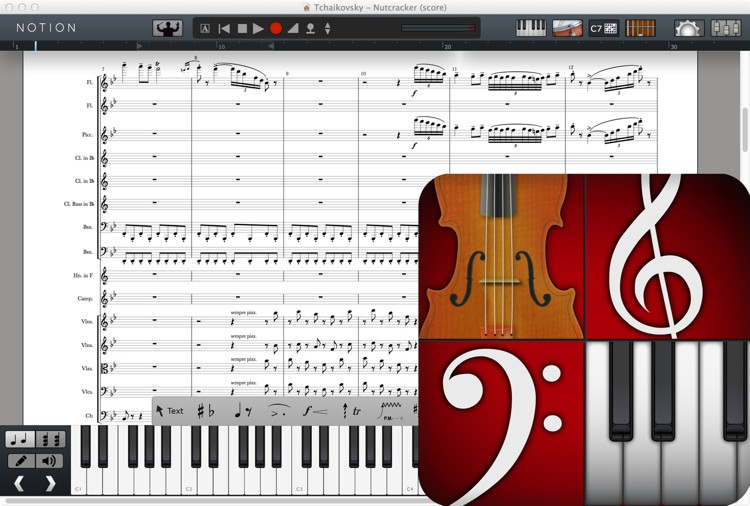Show the virtual piano keyboard

531,28
